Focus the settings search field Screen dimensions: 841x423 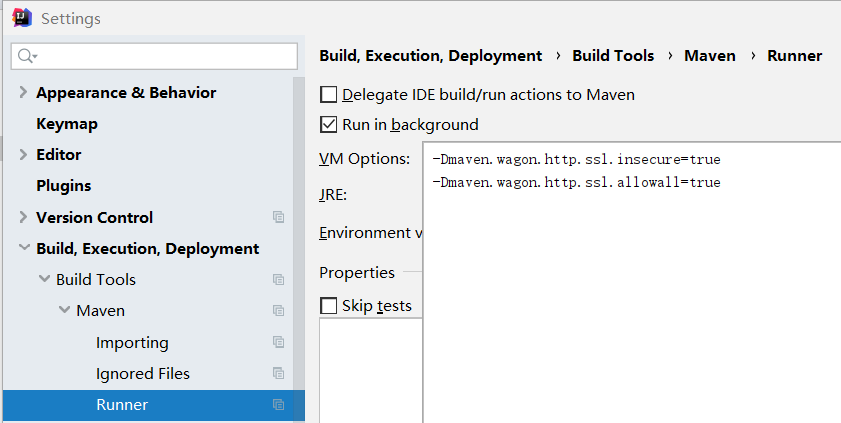[154, 56]
